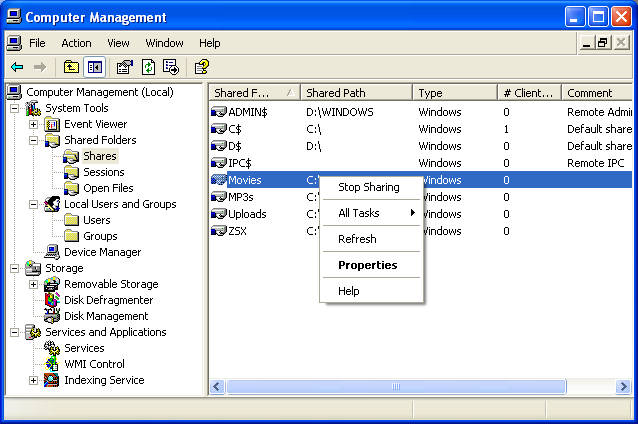Select Properties in the context menu
638x424 pixels.
point(367,265)
